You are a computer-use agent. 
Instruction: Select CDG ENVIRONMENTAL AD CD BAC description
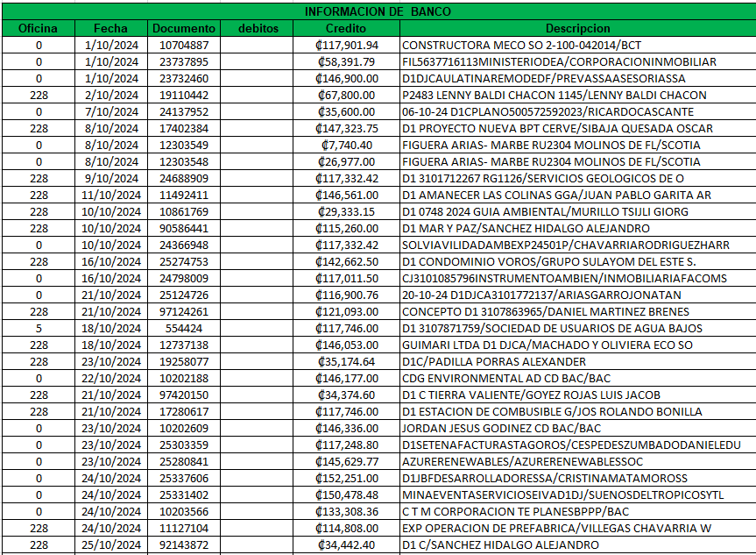tap(578, 379)
